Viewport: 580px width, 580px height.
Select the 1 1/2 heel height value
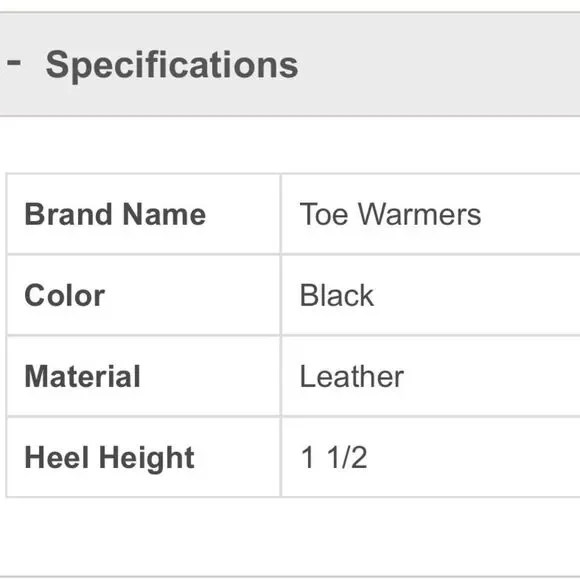tap(334, 458)
